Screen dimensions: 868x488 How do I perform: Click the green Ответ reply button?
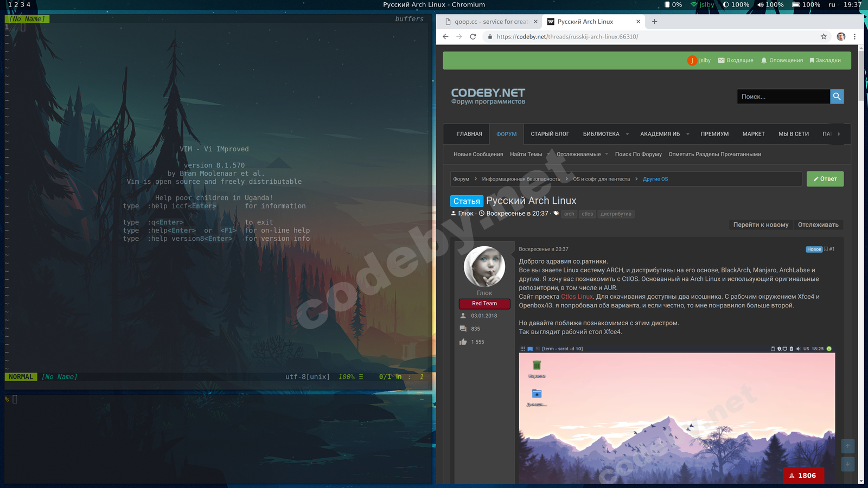click(825, 179)
